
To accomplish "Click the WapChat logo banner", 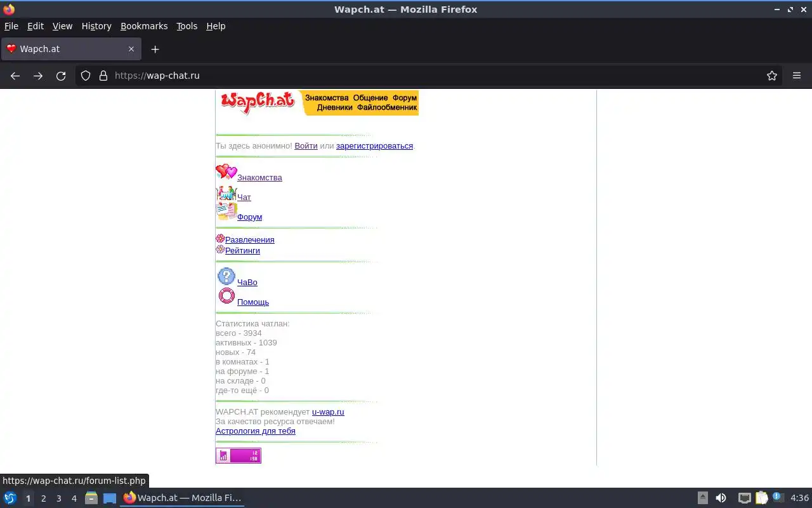I will 317,103.
